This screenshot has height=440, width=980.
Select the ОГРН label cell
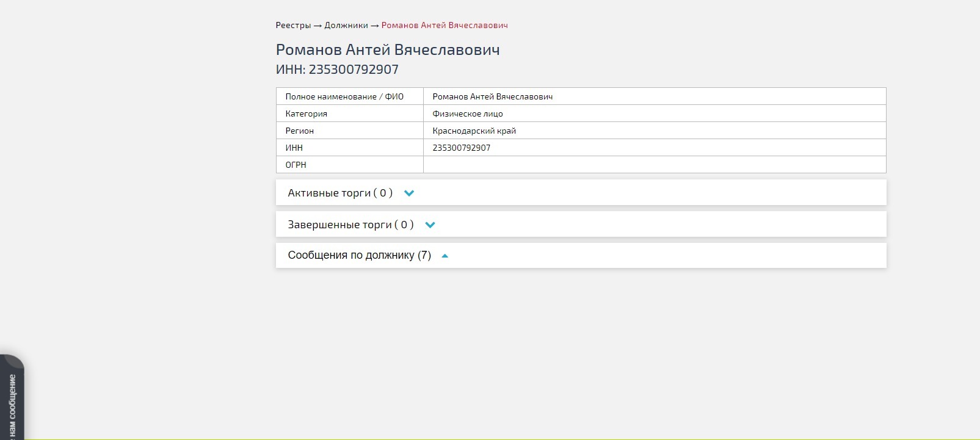(296, 165)
